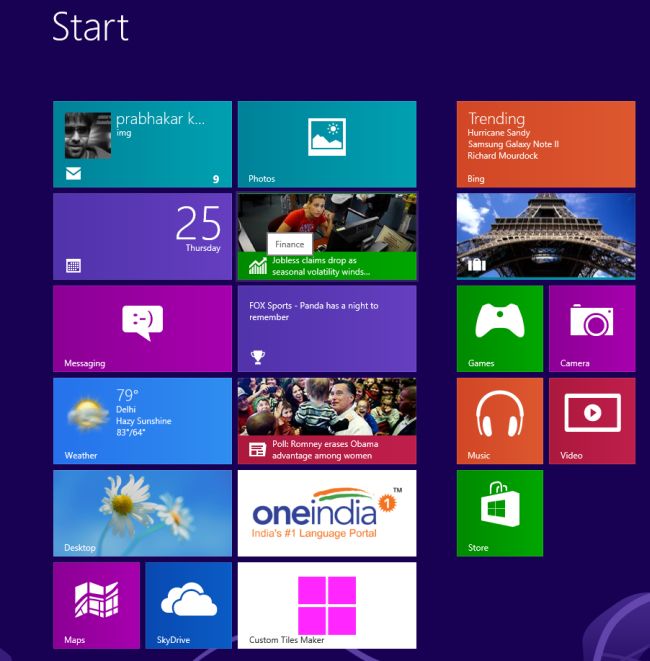The height and width of the screenshot is (661, 650).
Task: Open the Messaging tile
Action: [142, 329]
